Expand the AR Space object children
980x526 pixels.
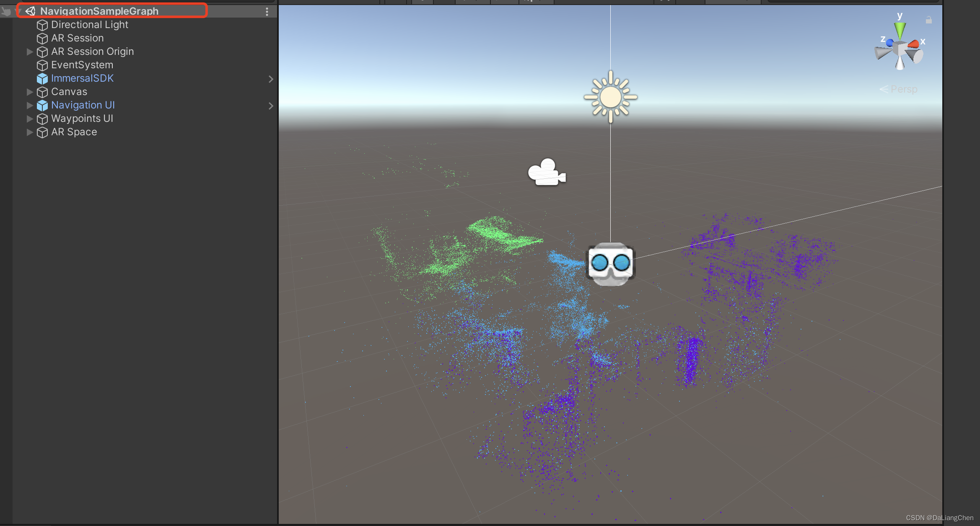tap(30, 132)
